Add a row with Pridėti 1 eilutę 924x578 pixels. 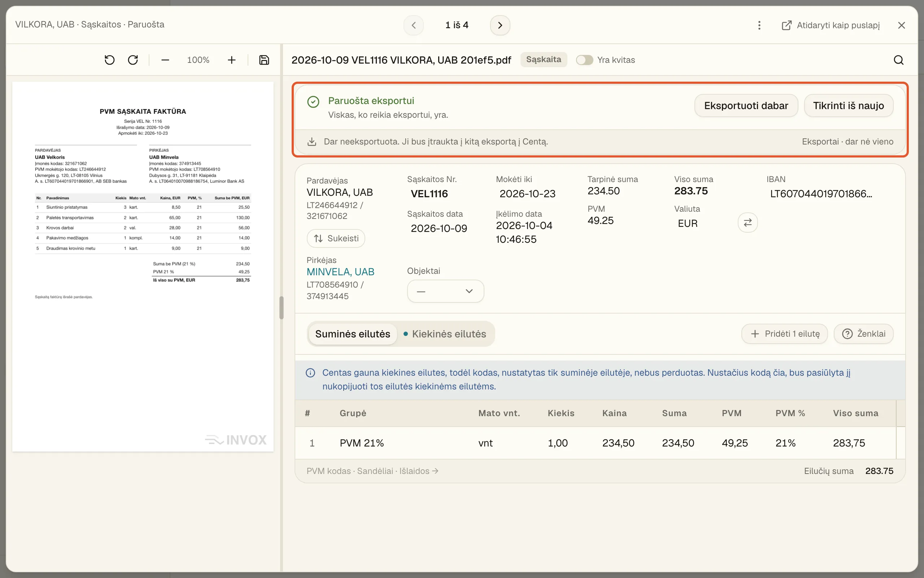pos(785,334)
